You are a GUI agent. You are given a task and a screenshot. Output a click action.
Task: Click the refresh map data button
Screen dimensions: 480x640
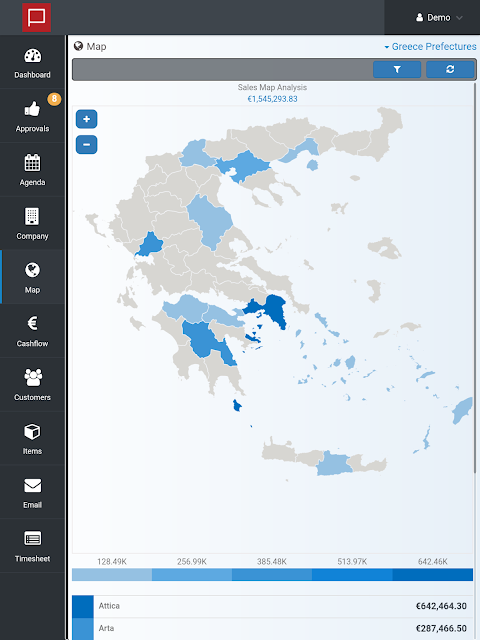click(450, 69)
